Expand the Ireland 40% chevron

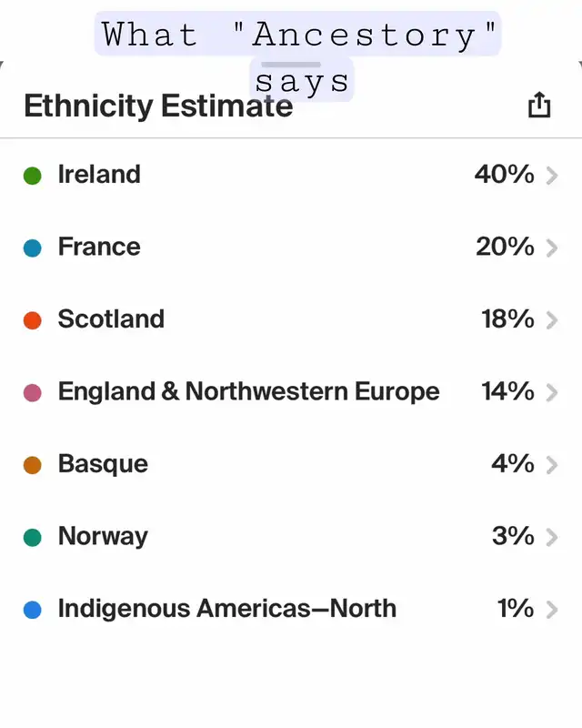(x=552, y=176)
